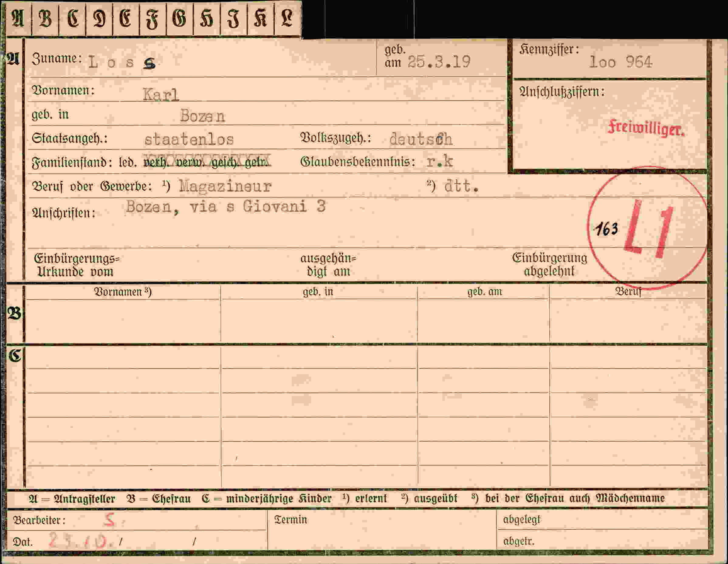Click the 'geb. am' column header
Screen dimensions: 728x564
[x=485, y=292]
